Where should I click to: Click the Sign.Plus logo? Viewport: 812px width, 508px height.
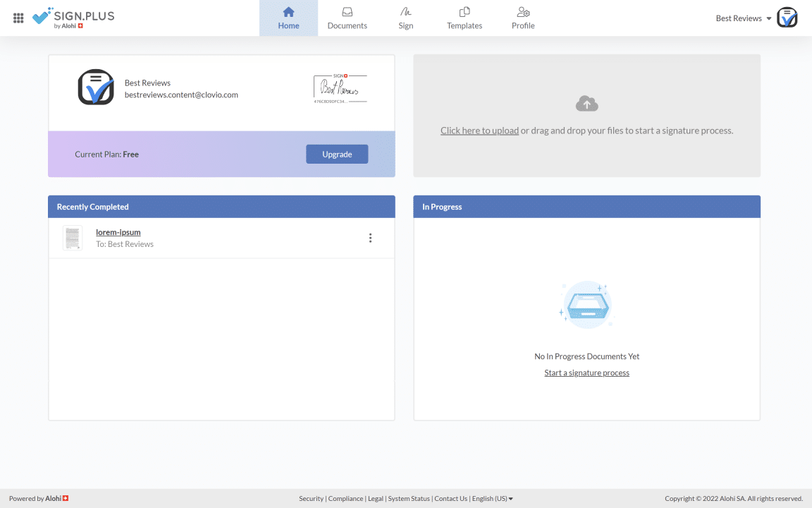pos(73,18)
